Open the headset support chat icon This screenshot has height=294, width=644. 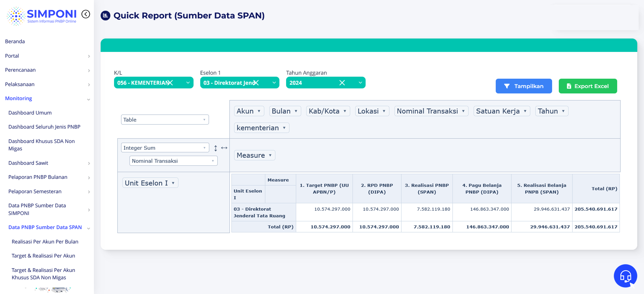[625, 276]
